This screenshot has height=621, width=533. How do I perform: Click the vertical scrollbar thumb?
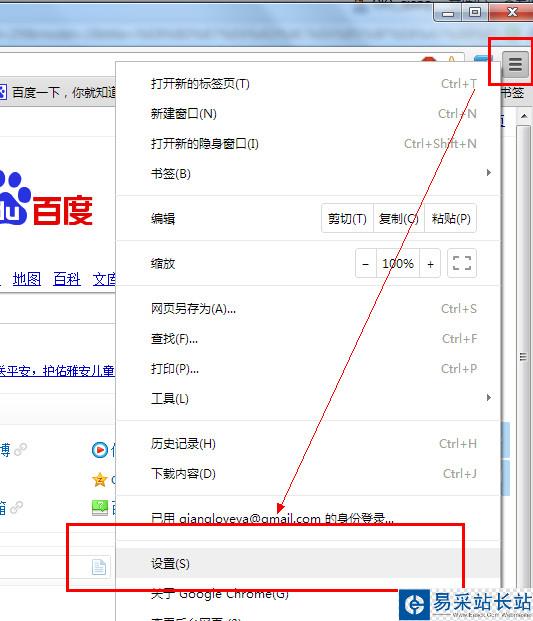pos(523,356)
